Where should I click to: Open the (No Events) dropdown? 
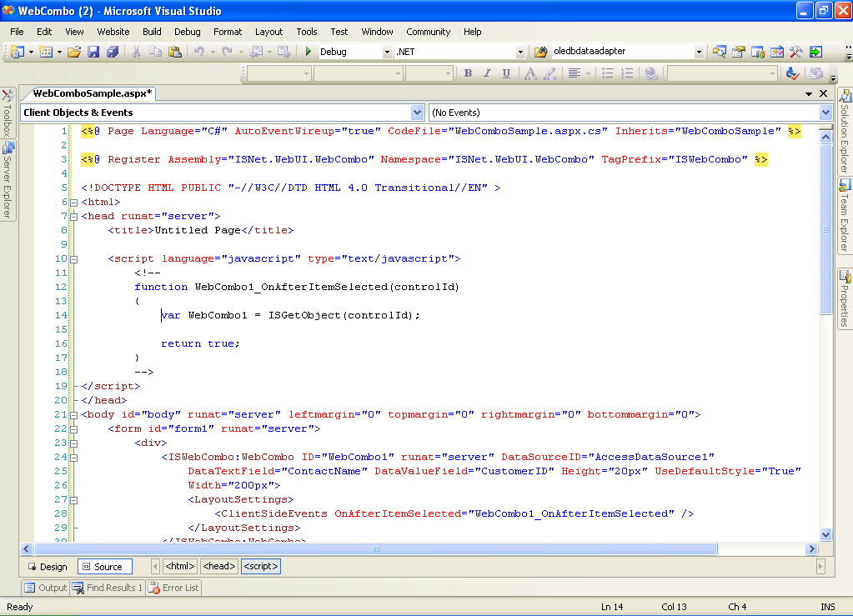coord(825,113)
